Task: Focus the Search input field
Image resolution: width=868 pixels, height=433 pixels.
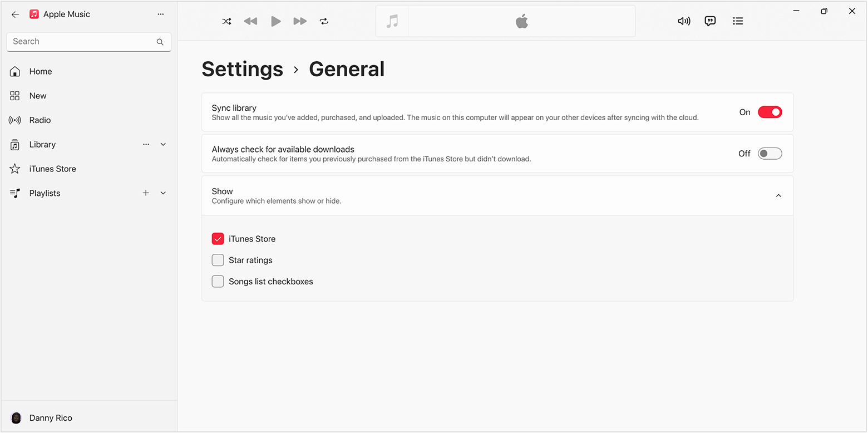Action: tap(88, 42)
